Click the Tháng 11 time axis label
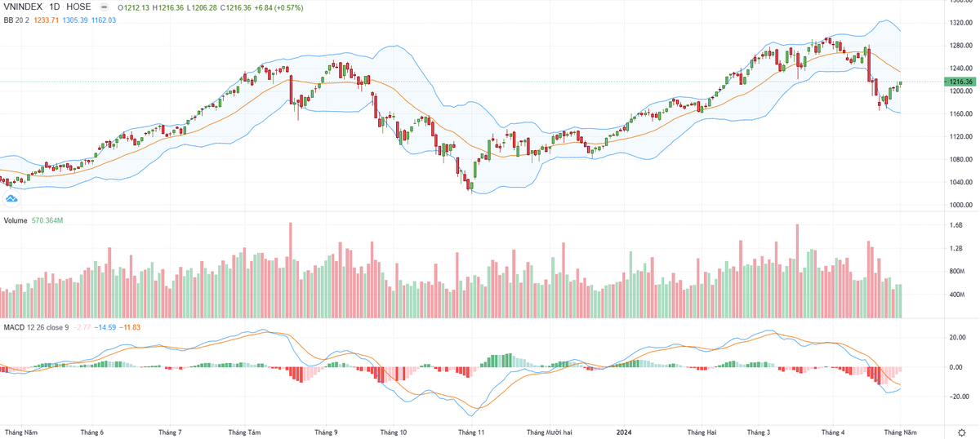The width and height of the screenshot is (980, 439). point(471,431)
